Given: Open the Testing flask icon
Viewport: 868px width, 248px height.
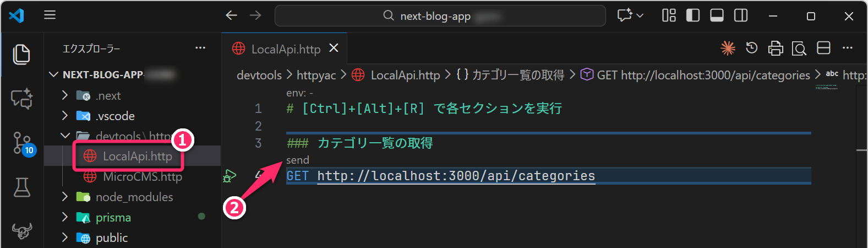Looking at the screenshot, I should (21, 187).
